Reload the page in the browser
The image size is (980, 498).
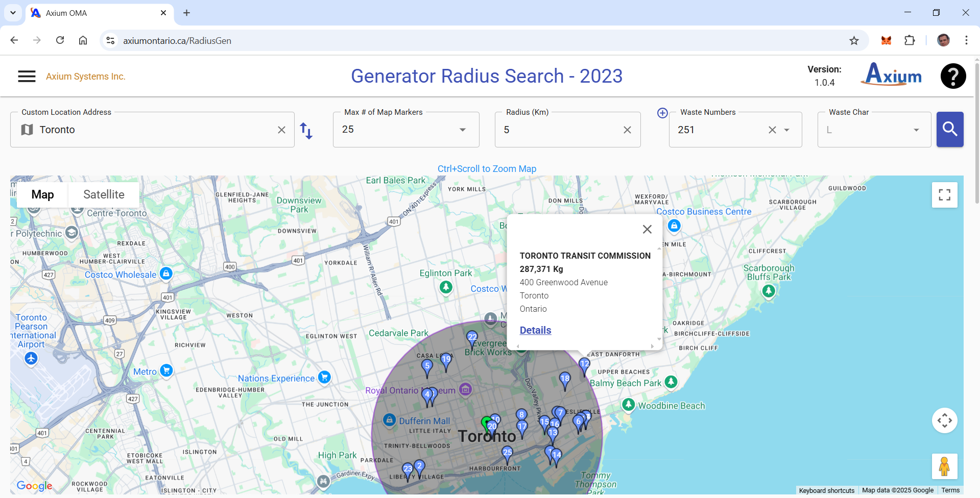pos(60,40)
